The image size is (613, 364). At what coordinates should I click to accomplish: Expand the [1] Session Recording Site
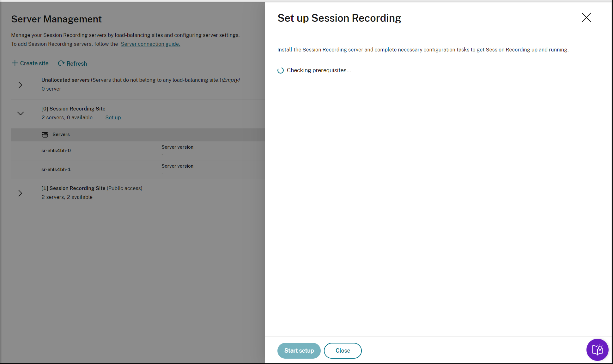(20, 193)
